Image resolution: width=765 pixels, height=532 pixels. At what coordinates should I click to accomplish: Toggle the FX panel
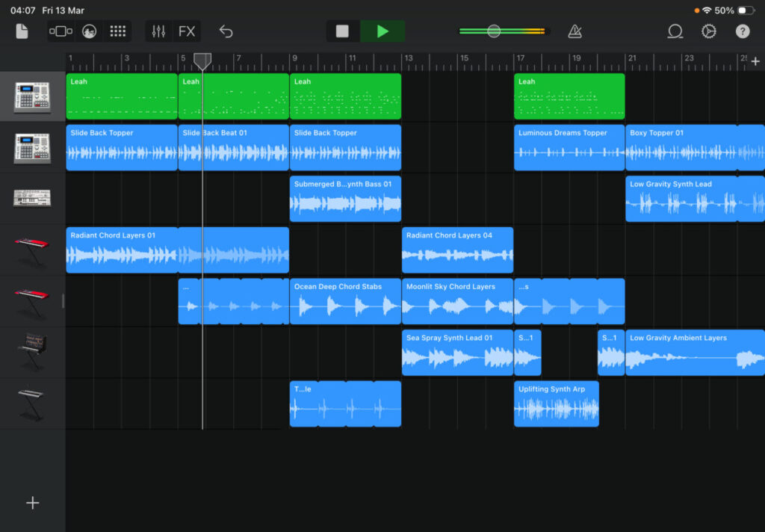click(187, 31)
